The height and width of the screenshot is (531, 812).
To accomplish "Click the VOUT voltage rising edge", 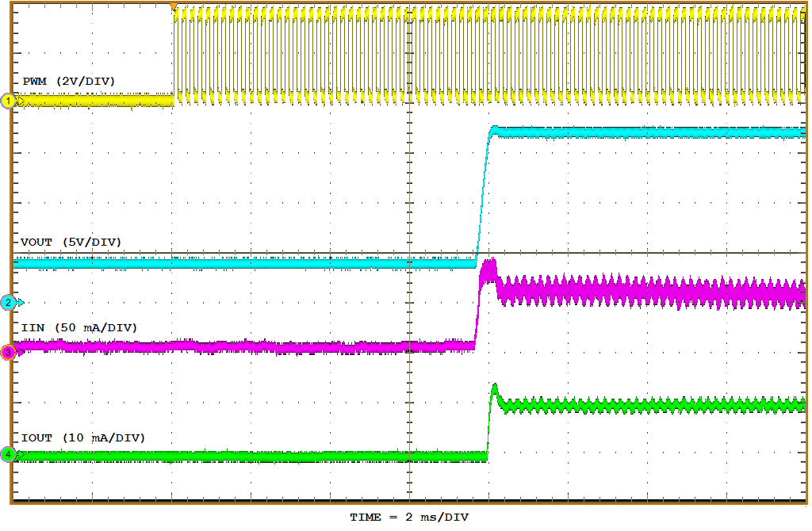I will (483, 190).
